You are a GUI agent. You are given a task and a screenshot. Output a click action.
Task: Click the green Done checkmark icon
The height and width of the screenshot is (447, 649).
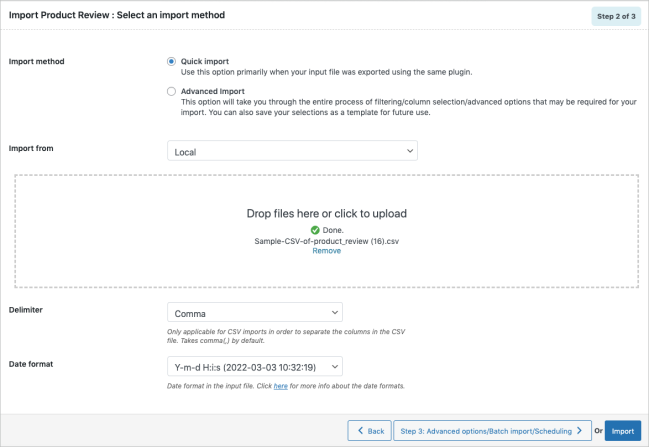[287, 230]
